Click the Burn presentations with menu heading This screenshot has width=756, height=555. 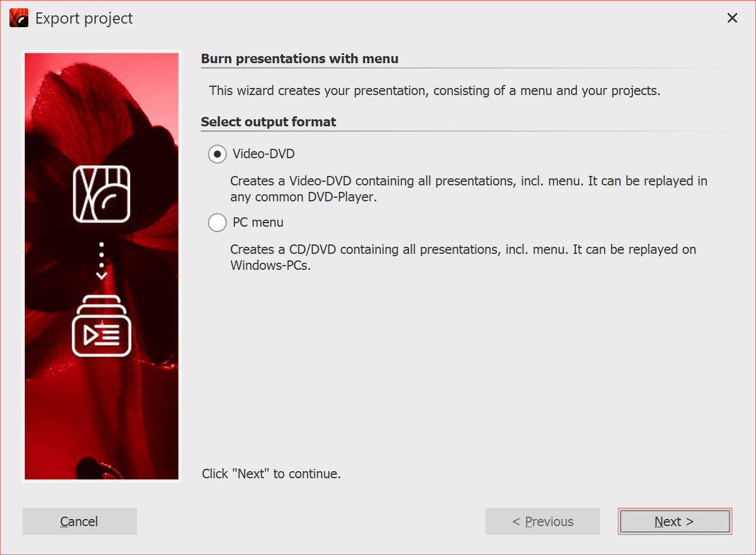tap(299, 58)
